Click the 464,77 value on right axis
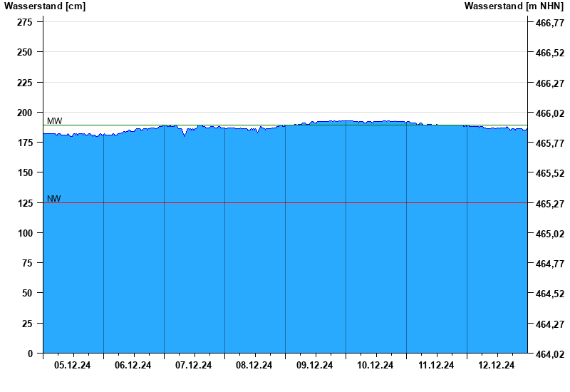This screenshot has width=570, height=392. pyautogui.click(x=550, y=264)
